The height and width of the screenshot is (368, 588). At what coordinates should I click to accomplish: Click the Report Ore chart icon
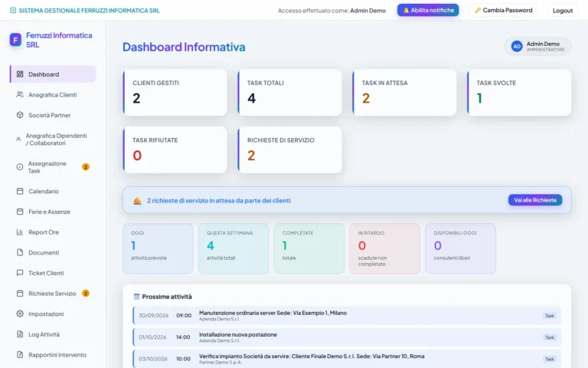tap(20, 232)
